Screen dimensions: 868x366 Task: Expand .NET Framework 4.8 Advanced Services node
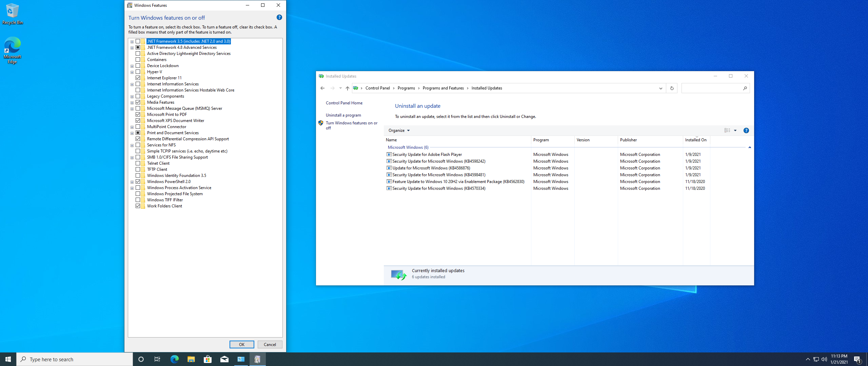[132, 48]
